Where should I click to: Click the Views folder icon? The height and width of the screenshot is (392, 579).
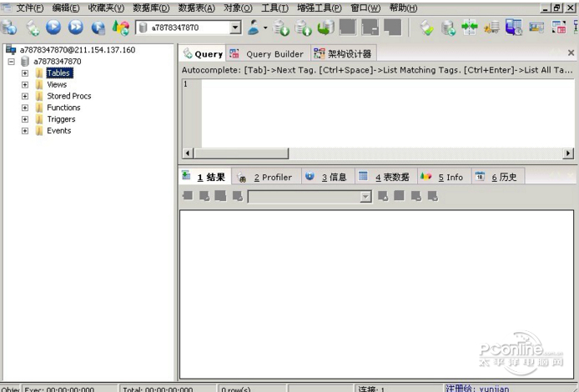39,84
